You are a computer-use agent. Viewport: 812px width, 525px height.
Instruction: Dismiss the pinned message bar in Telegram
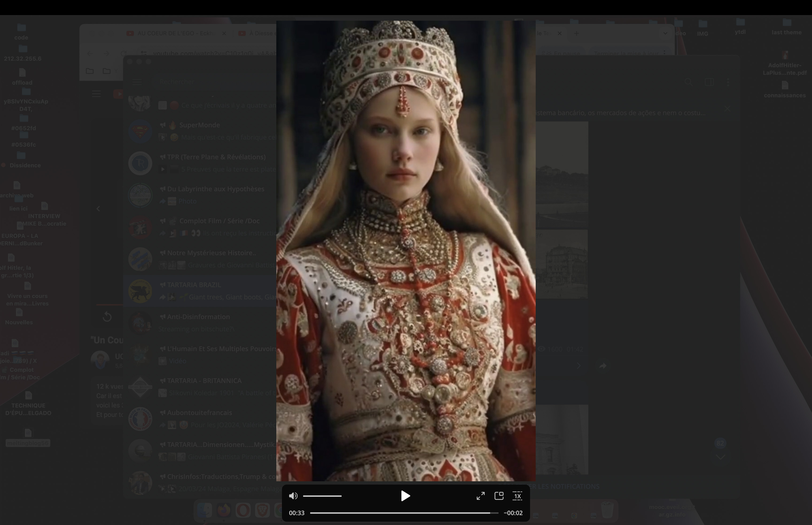(727, 108)
